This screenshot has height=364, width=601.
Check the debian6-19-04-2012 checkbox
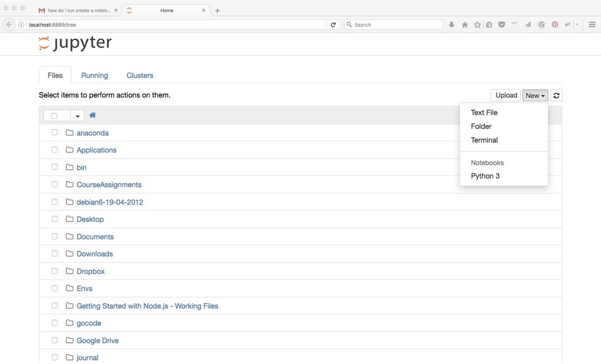tap(55, 202)
